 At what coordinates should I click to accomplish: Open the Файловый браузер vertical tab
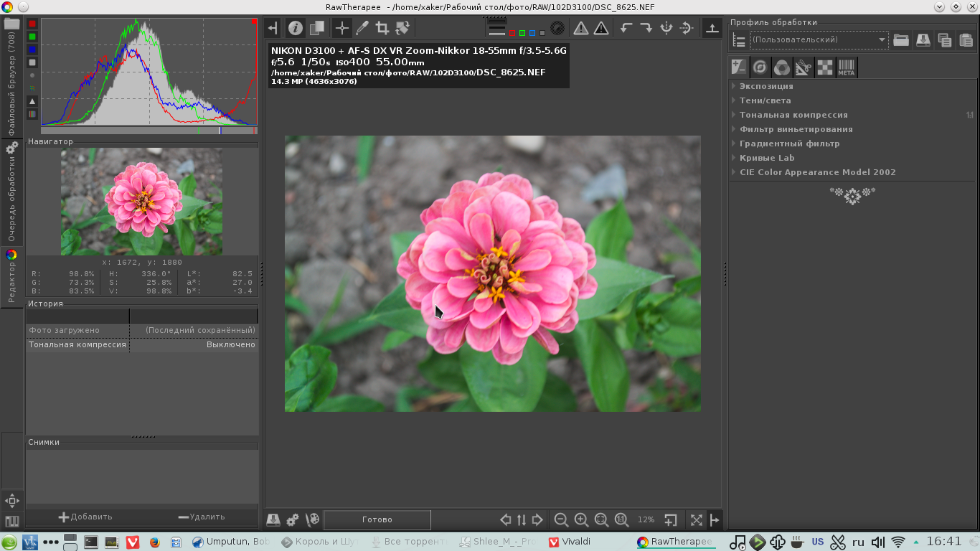click(11, 77)
